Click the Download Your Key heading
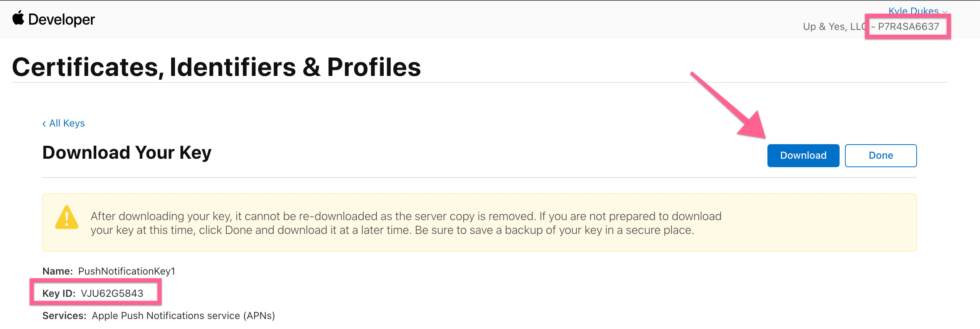The image size is (980, 329). tap(127, 153)
